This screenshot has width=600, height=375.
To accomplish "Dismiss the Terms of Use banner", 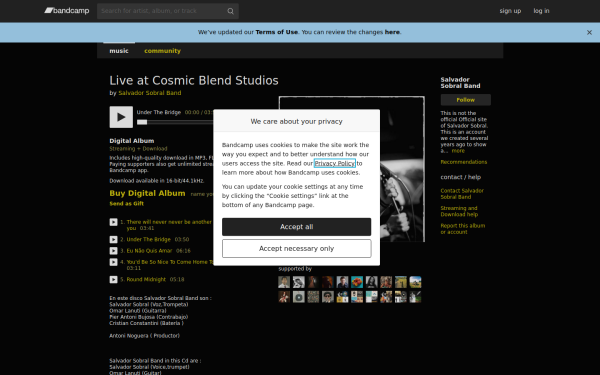I will 589,33.
